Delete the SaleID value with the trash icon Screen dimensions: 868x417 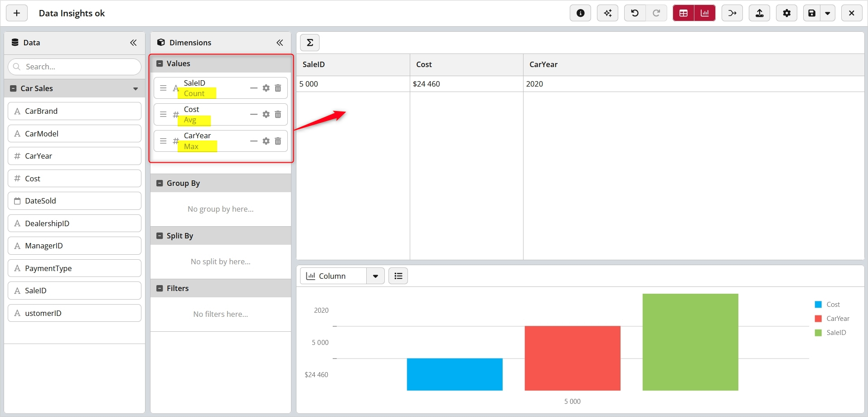(278, 88)
